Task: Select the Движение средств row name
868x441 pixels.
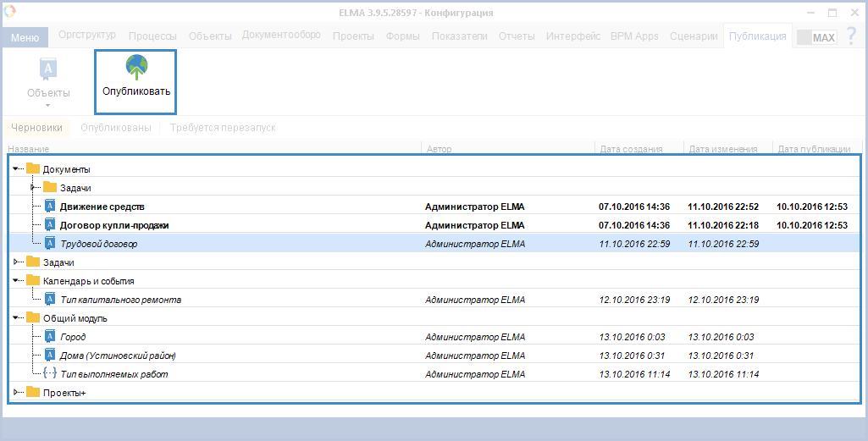Action: tap(102, 207)
